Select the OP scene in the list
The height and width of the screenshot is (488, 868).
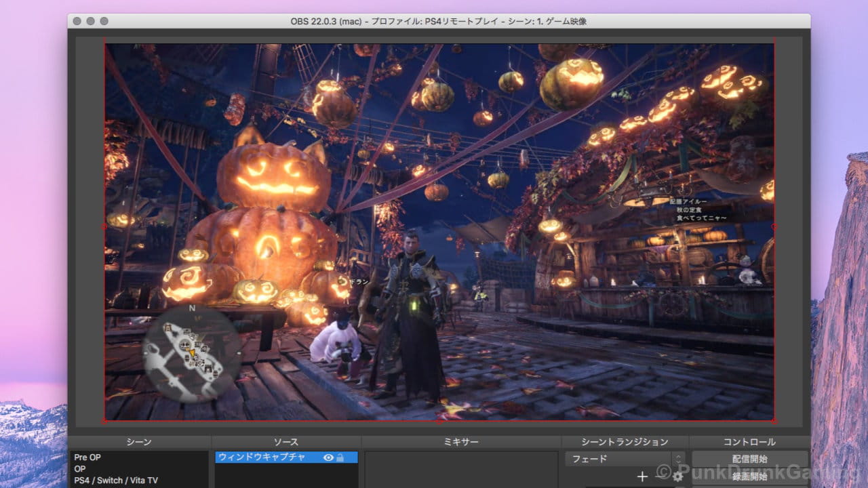[x=139, y=469]
